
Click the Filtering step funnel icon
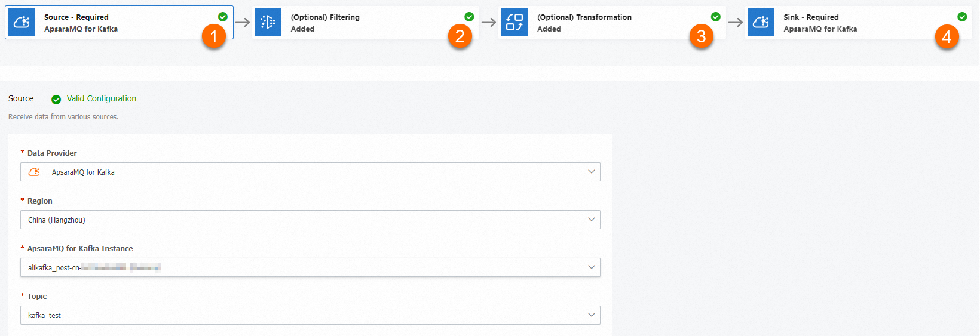coord(268,23)
